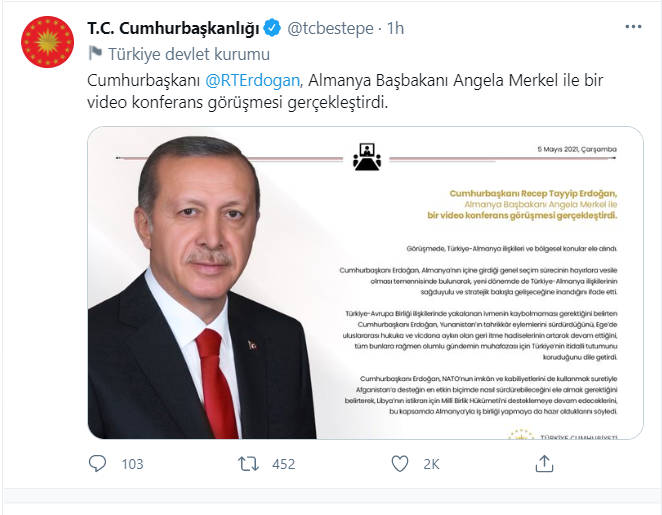Image resolution: width=662 pixels, height=515 pixels.
Task: Click the 103 replies count
Action: (133, 464)
